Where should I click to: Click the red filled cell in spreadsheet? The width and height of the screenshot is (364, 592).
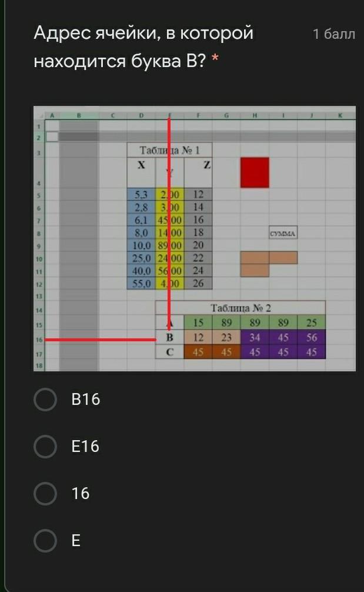click(x=255, y=172)
